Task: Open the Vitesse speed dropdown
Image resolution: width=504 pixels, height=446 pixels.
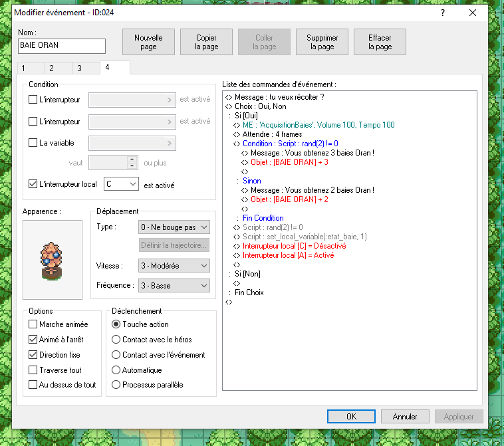Action: pyautogui.click(x=174, y=266)
